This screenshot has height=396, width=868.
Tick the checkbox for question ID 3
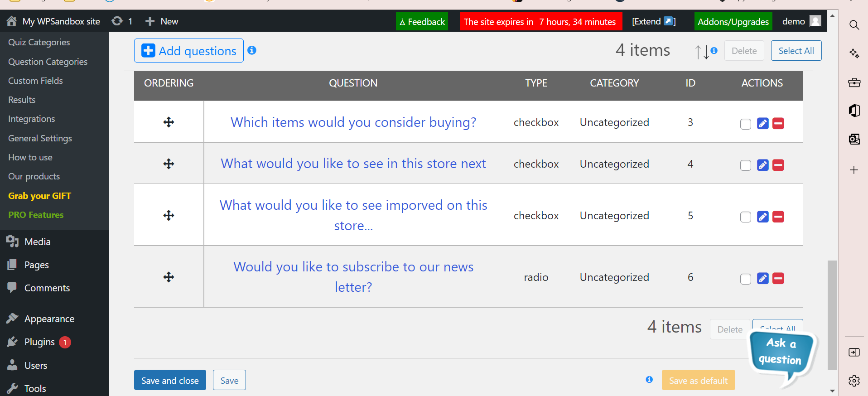(x=745, y=124)
